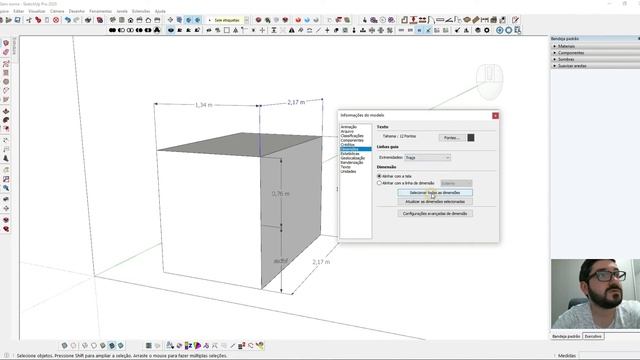Select 'Renderização' in model info list
This screenshot has height=360, width=640.
click(352, 162)
